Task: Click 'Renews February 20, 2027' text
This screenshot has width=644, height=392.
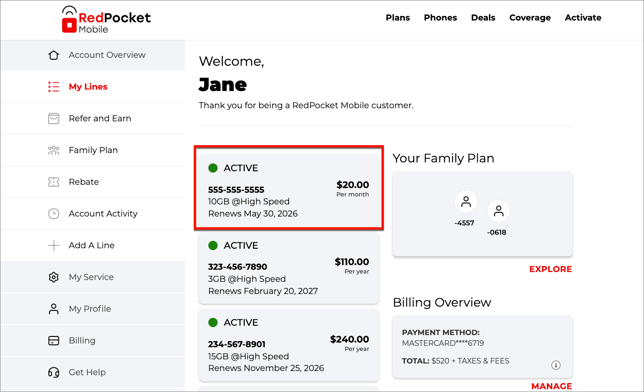Action: click(x=263, y=291)
